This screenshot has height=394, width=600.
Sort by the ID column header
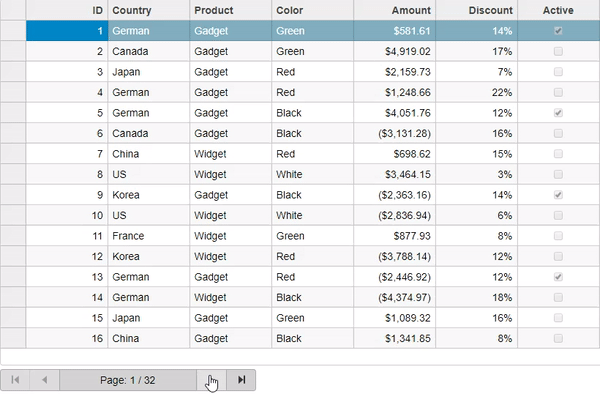point(67,10)
